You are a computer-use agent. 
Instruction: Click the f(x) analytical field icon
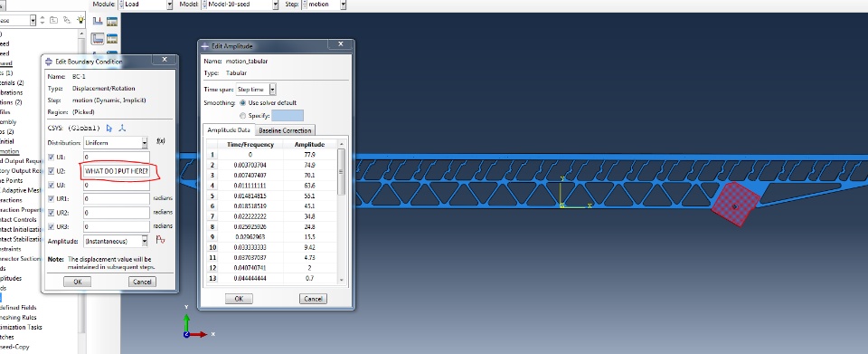161,141
